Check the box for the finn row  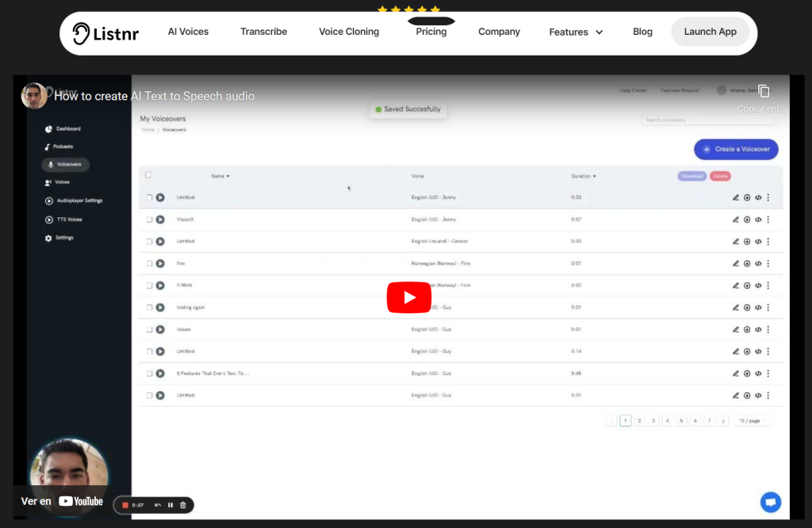[x=149, y=263]
